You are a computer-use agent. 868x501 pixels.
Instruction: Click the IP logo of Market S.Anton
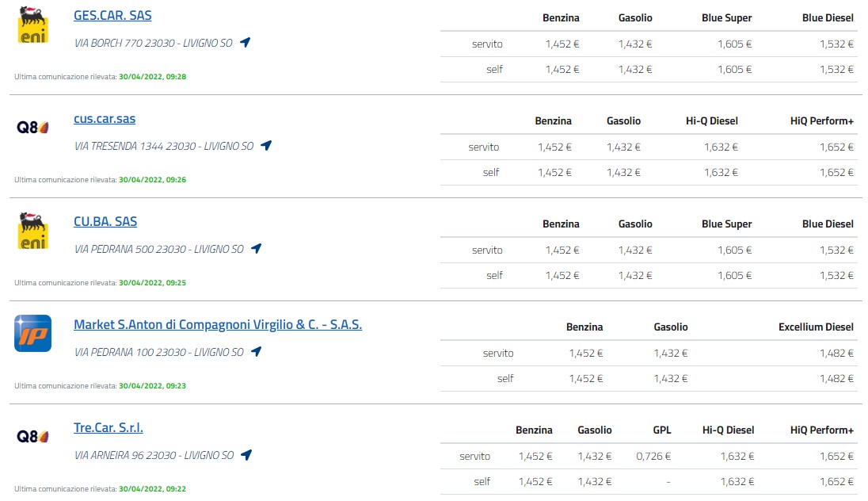pyautogui.click(x=32, y=334)
